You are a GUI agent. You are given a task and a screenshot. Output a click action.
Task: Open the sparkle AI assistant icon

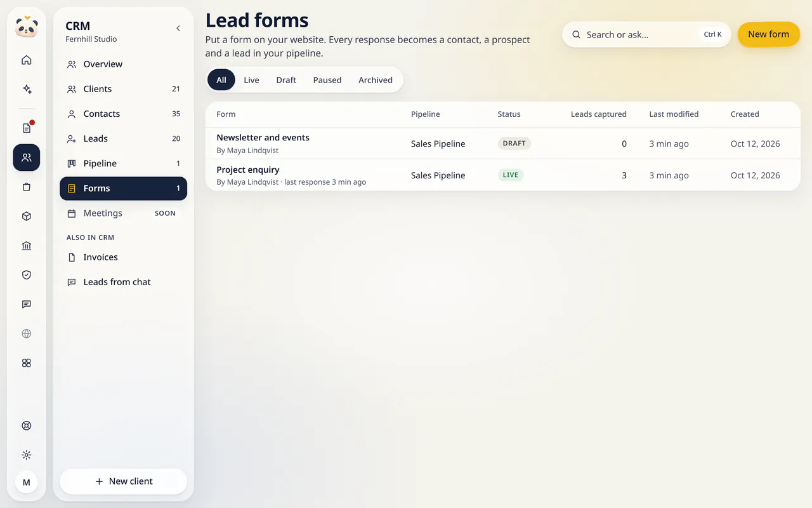(27, 90)
